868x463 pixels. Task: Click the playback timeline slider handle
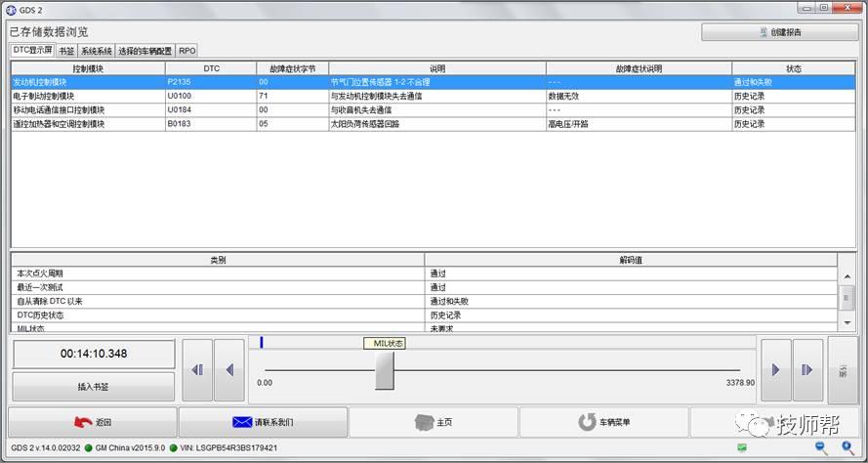point(384,370)
